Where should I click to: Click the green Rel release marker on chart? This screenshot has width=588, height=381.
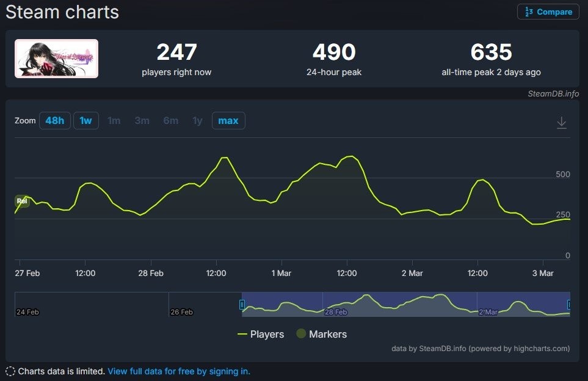tap(22, 201)
